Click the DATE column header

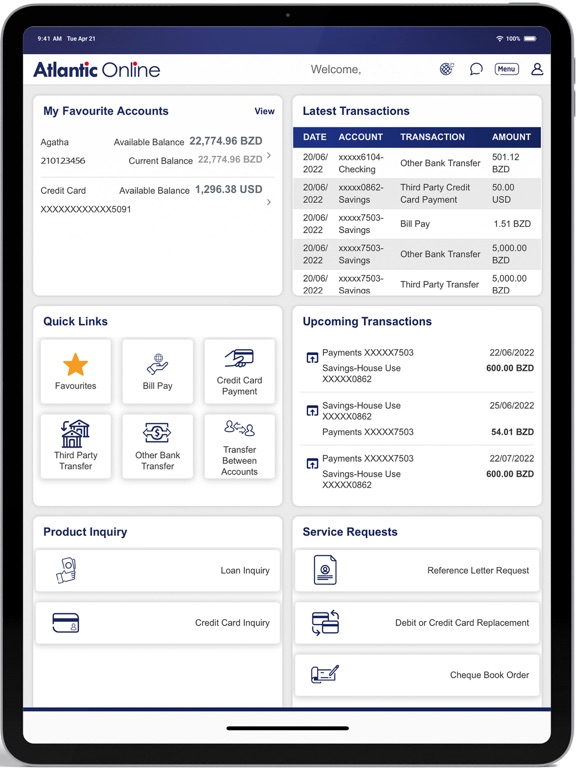click(314, 137)
